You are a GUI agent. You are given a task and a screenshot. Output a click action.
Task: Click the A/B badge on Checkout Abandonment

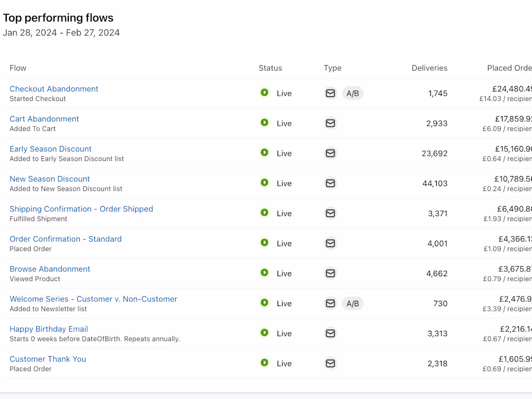tap(353, 93)
